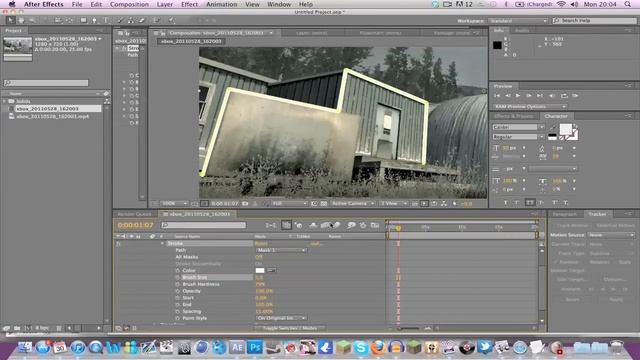Click the Character fill color swatch

(565, 129)
